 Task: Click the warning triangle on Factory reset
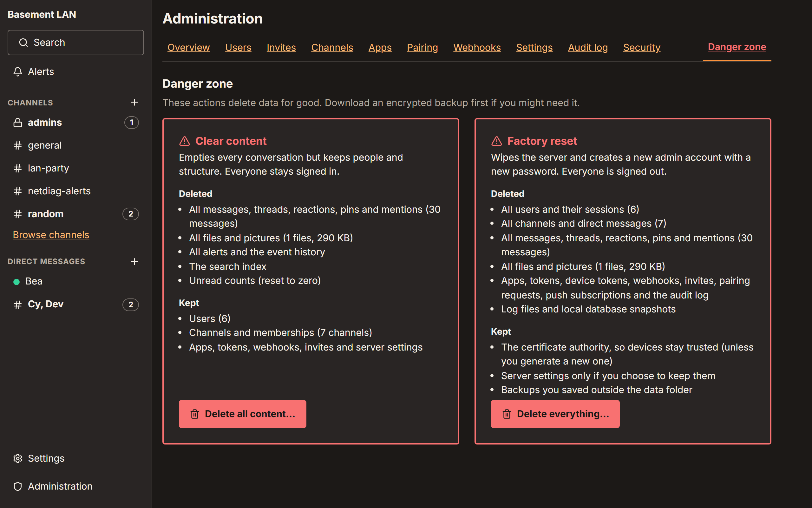click(x=497, y=141)
